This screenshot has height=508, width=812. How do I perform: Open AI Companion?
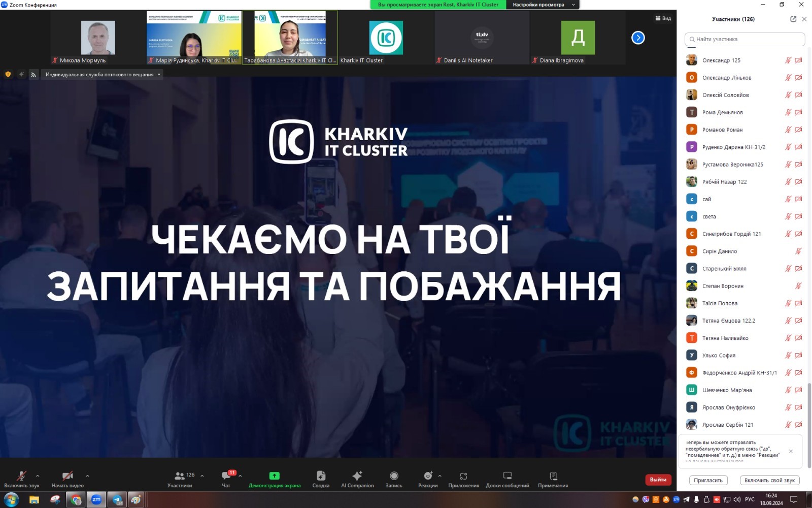(357, 479)
